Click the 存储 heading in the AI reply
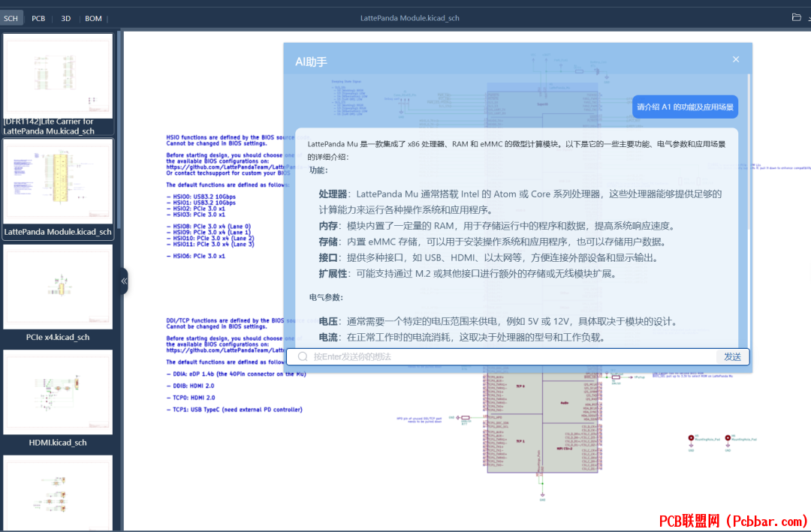 [328, 242]
